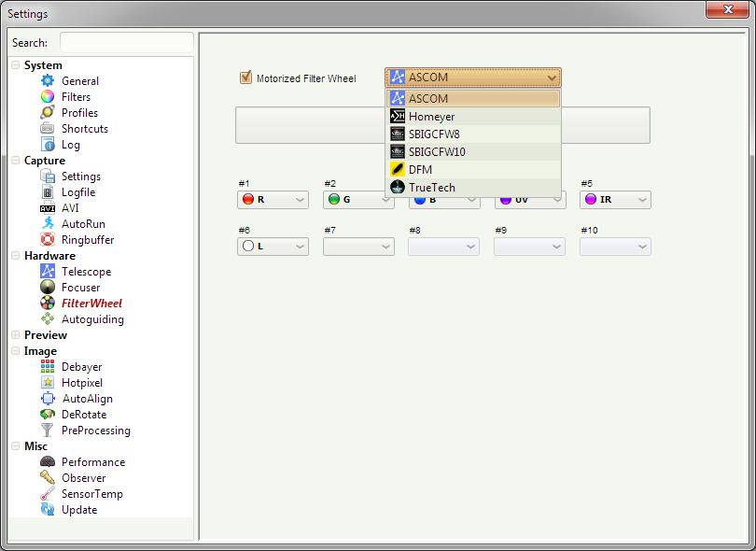Open the Autoguiding settings page
The image size is (756, 551).
tap(92, 318)
